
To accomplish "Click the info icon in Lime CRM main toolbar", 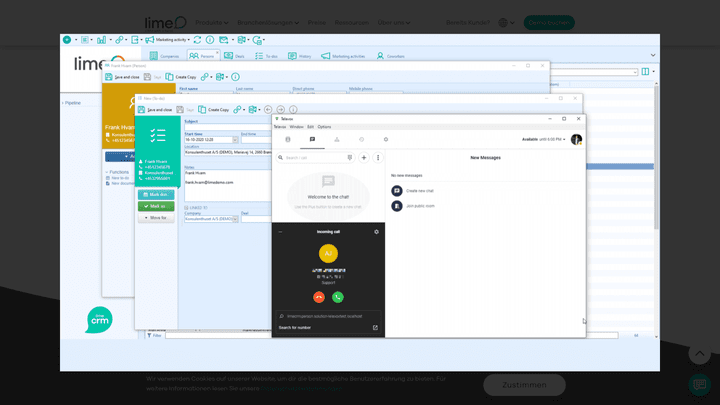I will pos(210,40).
